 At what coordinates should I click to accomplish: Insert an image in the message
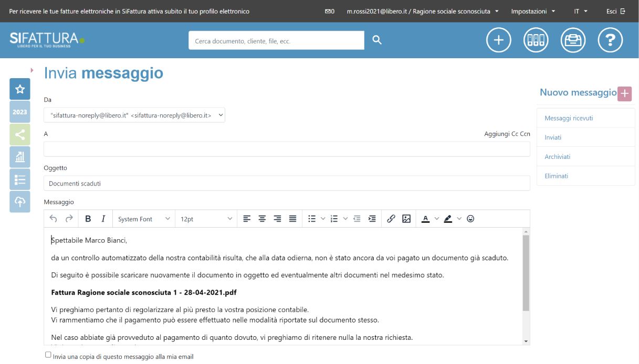pyautogui.click(x=406, y=219)
